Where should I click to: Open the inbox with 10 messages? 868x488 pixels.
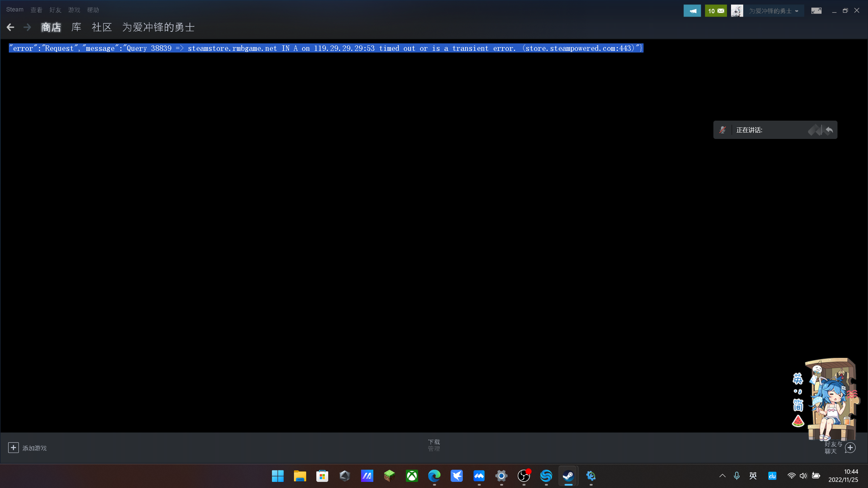[x=715, y=11]
